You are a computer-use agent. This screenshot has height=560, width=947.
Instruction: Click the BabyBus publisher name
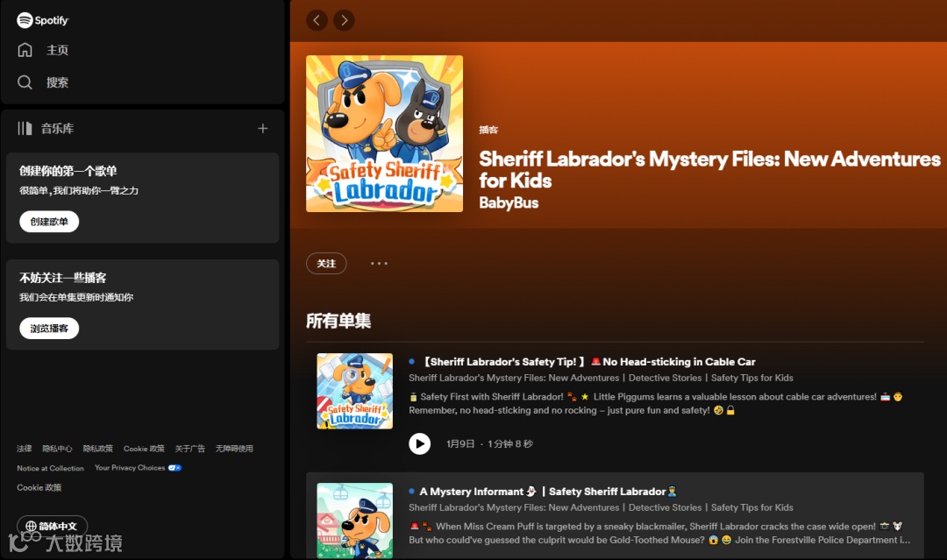coord(509,202)
